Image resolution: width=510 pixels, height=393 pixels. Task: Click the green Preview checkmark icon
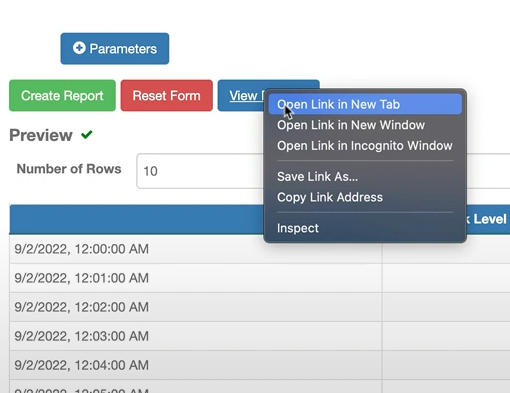point(87,135)
